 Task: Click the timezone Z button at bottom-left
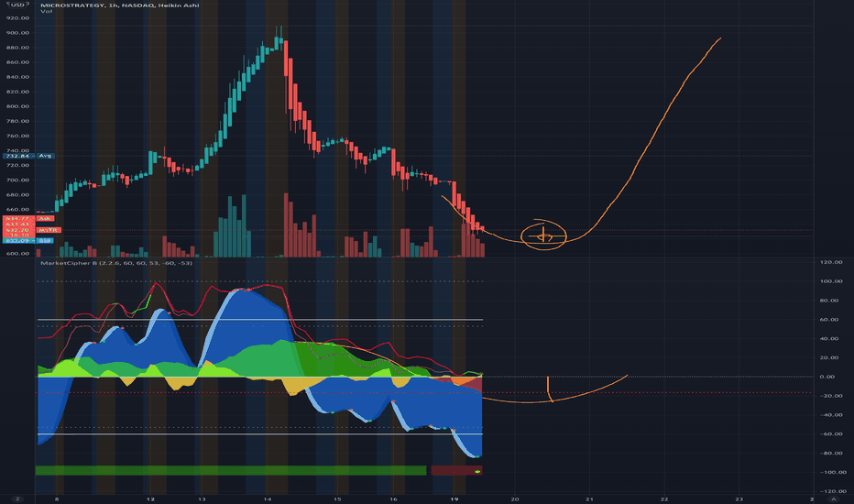point(18,499)
